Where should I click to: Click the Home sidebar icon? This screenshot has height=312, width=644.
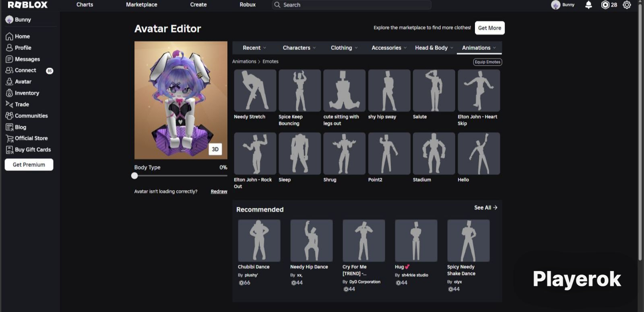tap(9, 37)
